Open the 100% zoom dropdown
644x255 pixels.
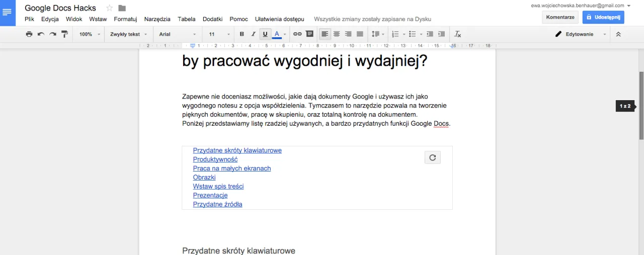click(x=90, y=34)
